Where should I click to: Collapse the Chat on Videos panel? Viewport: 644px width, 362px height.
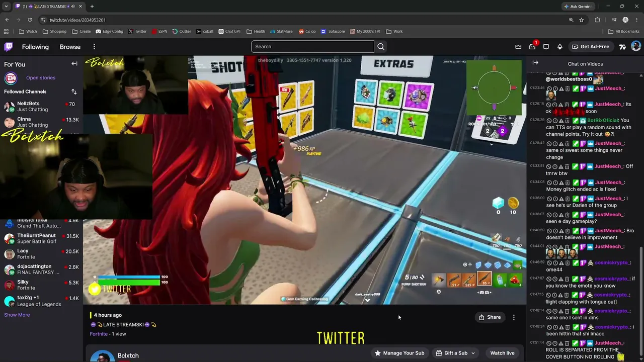[x=535, y=63]
